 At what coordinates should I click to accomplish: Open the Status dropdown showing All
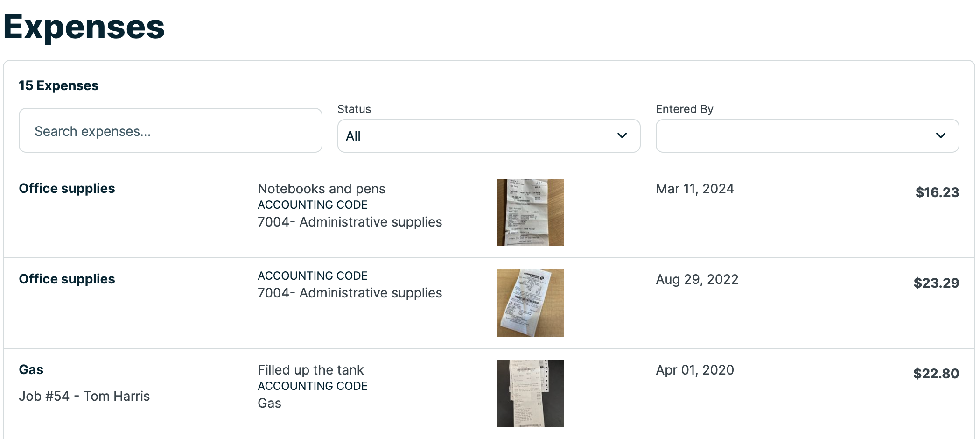[488, 136]
